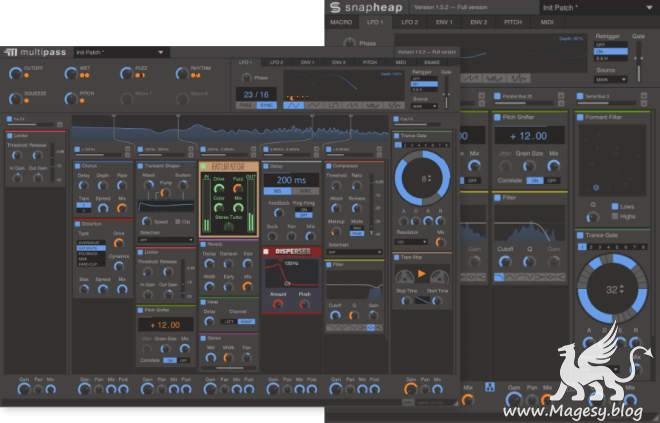Select a Distortion Type from the list
This screenshot has width=660, height=423.
point(91,253)
